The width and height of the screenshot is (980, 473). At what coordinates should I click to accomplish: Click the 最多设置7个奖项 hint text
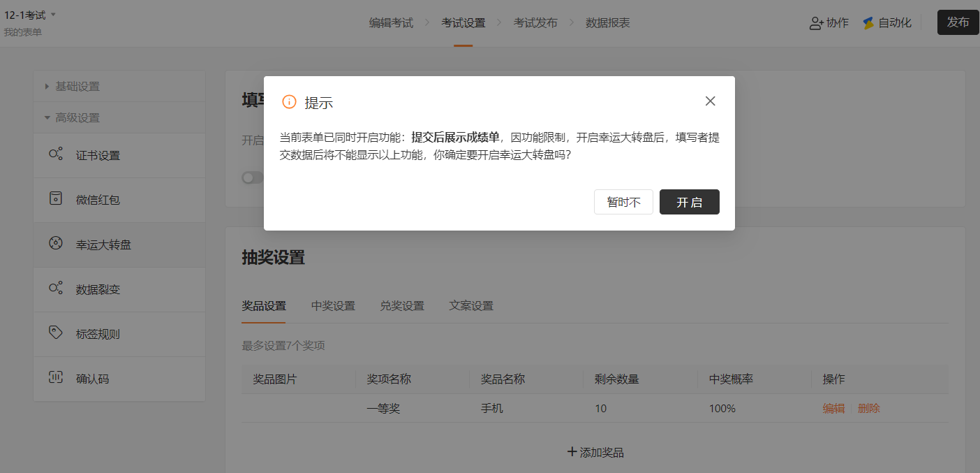click(283, 345)
